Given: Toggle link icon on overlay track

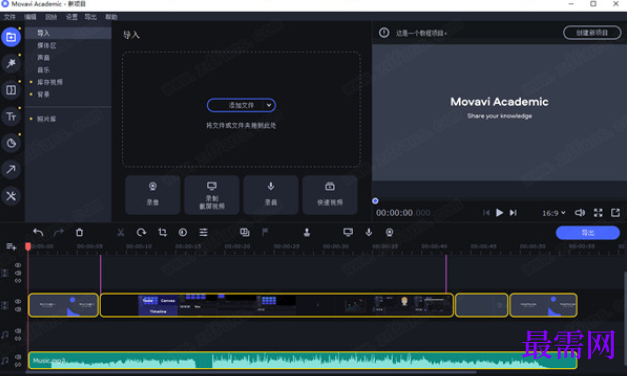Looking at the screenshot, I should tap(18, 281).
